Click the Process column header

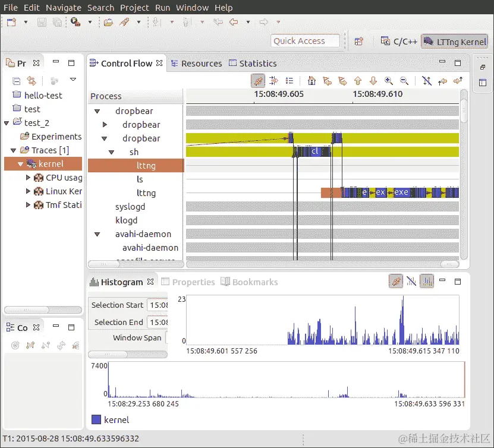pos(136,96)
